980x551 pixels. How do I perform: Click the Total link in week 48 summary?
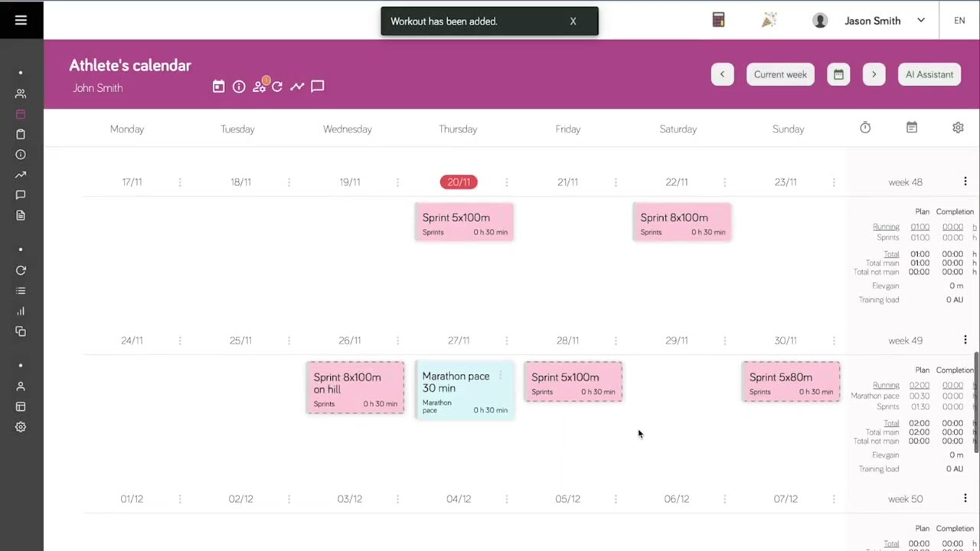[x=891, y=254]
